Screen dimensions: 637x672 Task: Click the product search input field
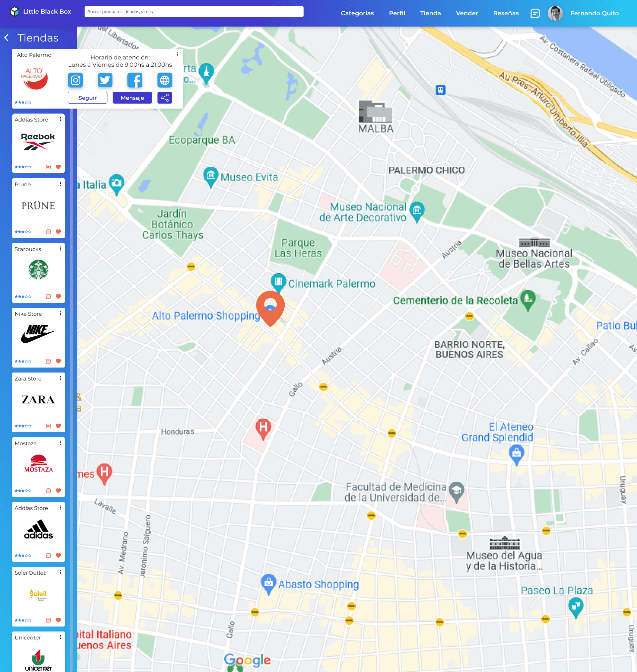click(x=193, y=12)
